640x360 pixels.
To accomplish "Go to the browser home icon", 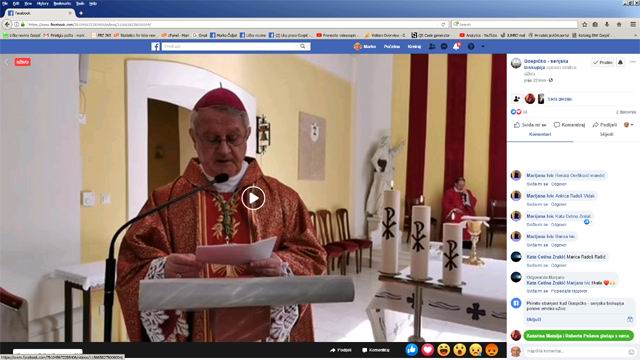I will (619, 24).
